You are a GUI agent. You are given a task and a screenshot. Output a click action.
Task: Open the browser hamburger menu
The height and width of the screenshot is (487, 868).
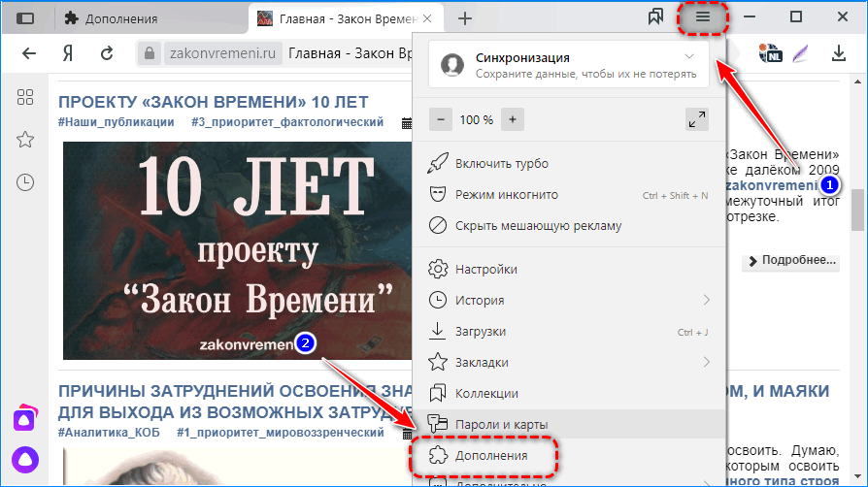[703, 17]
